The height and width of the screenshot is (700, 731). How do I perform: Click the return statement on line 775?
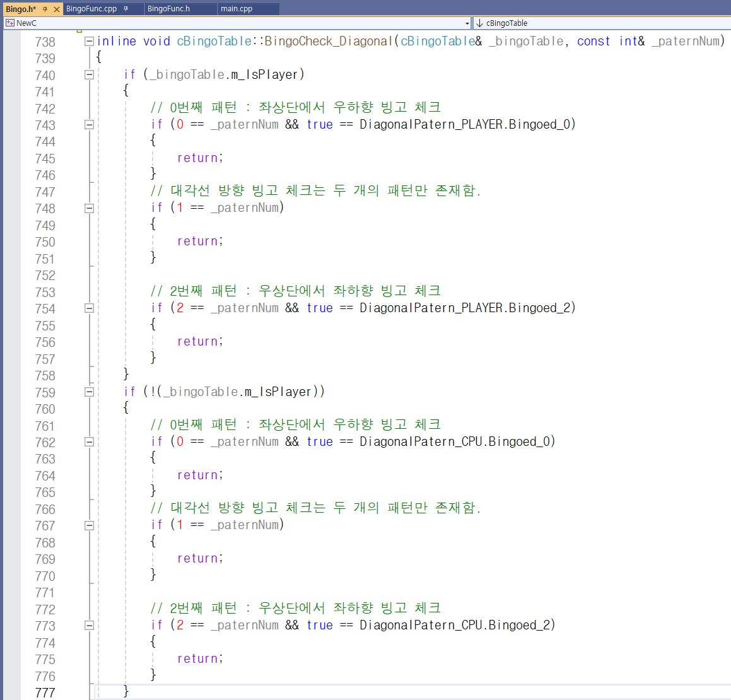(x=200, y=659)
